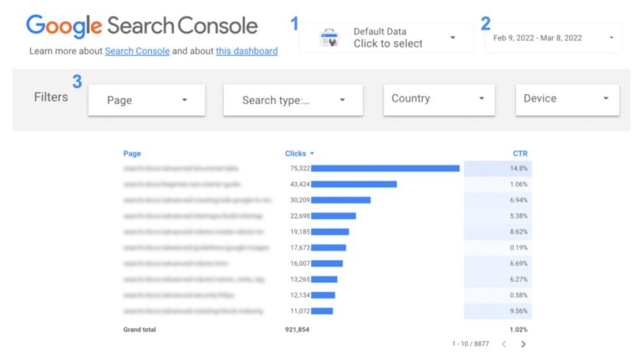This screenshot has width=644, height=356.
Task: Click the blue bar for 75,322 clicks
Action: (385, 168)
